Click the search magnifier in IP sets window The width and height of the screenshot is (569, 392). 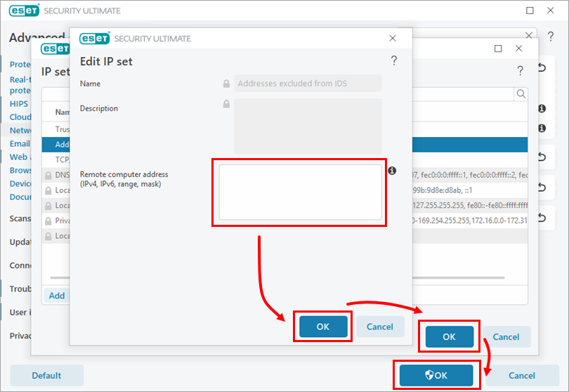(521, 93)
